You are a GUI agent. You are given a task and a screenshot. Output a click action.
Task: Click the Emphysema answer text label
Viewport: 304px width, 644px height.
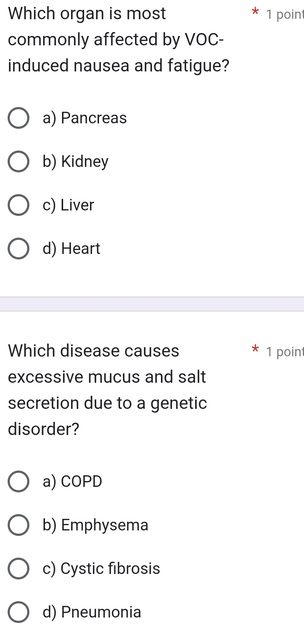tap(96, 525)
